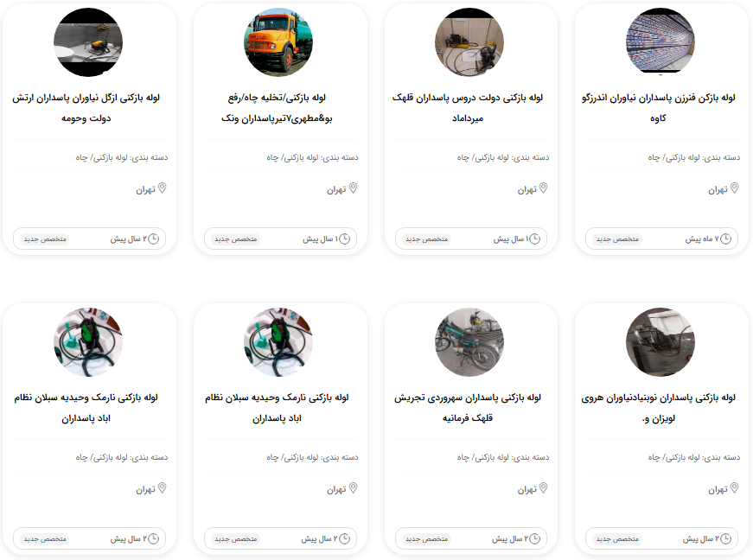Open listing لوله بازکنی/تخلیه چاه/رفع بو
753x560 pixels.
point(277,107)
